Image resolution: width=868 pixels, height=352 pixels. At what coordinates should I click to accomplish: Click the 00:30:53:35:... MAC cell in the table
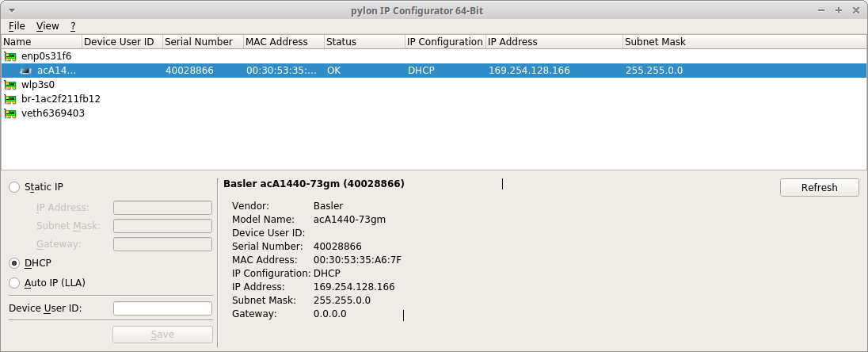point(282,71)
